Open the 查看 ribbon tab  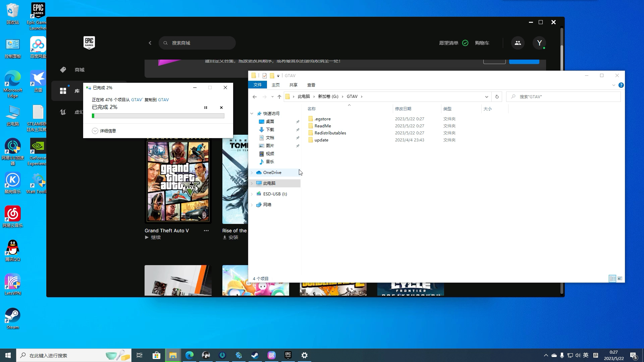pos(311,85)
